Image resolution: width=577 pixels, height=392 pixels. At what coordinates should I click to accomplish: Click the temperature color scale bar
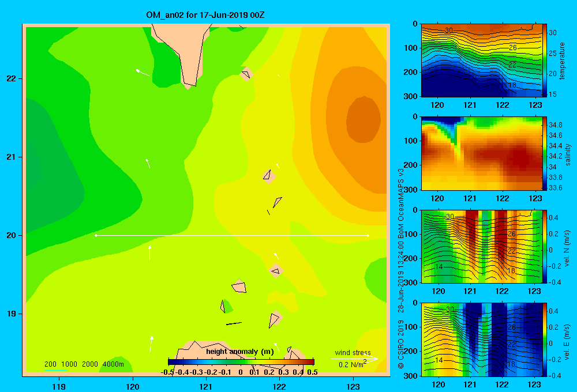point(545,61)
